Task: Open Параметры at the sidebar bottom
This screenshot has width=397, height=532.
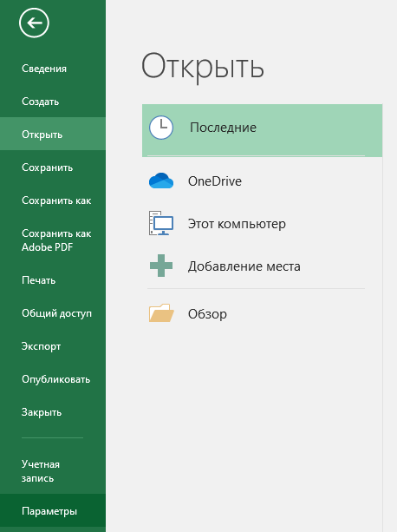Action: coord(53,511)
